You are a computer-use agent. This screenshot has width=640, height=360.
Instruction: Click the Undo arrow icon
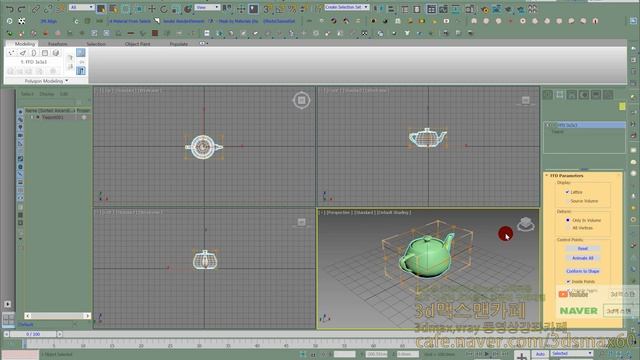pyautogui.click(x=10, y=9)
